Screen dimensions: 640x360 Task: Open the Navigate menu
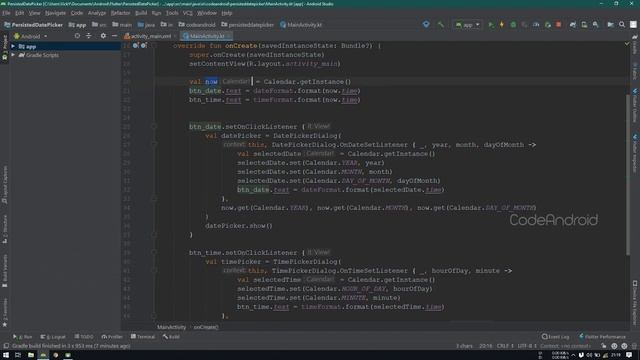coord(55,13)
